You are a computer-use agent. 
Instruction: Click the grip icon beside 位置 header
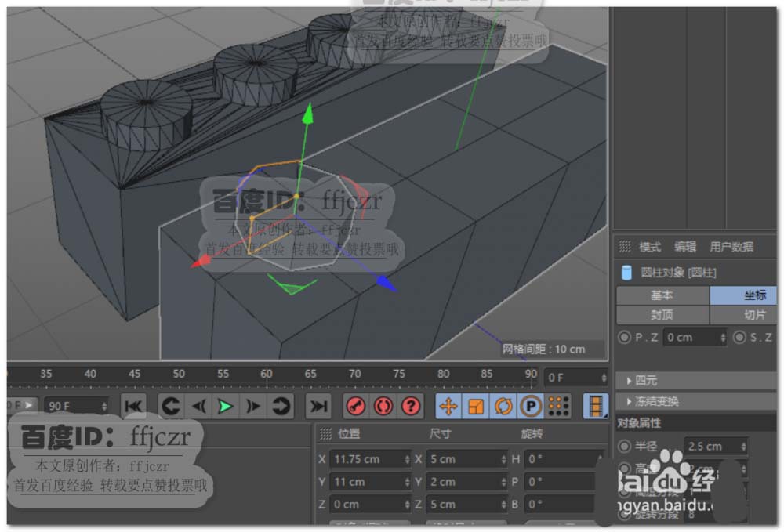coord(325,434)
